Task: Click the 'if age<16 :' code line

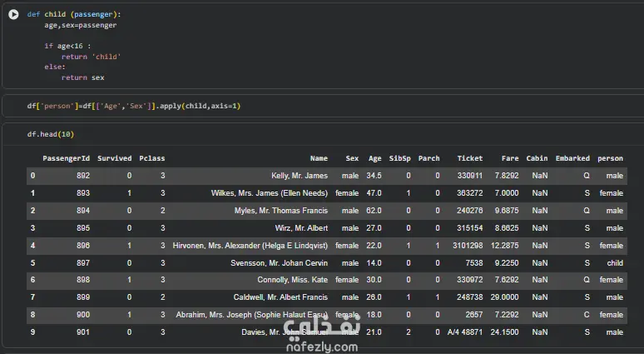Action: coord(67,46)
